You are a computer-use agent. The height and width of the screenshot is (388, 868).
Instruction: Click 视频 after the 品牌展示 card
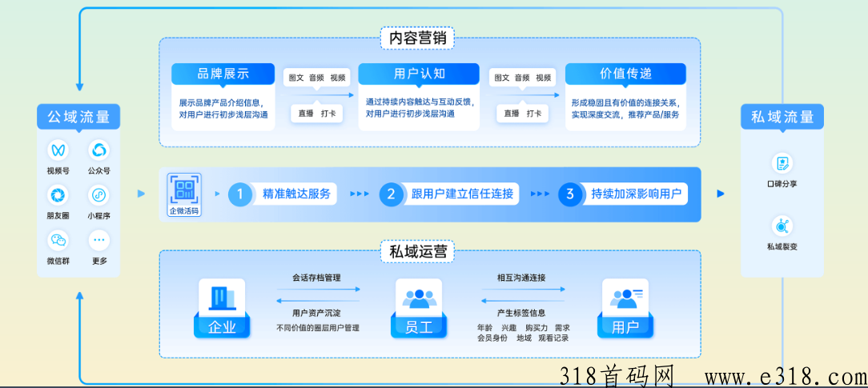[338, 78]
